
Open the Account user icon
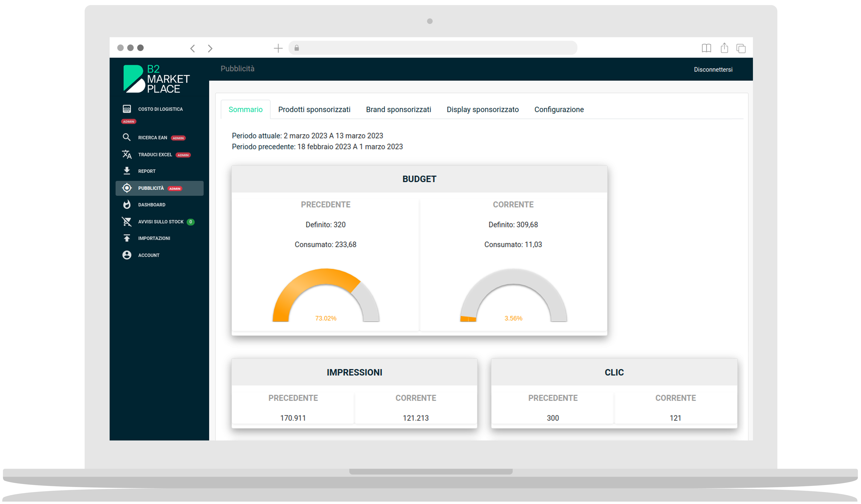click(127, 255)
